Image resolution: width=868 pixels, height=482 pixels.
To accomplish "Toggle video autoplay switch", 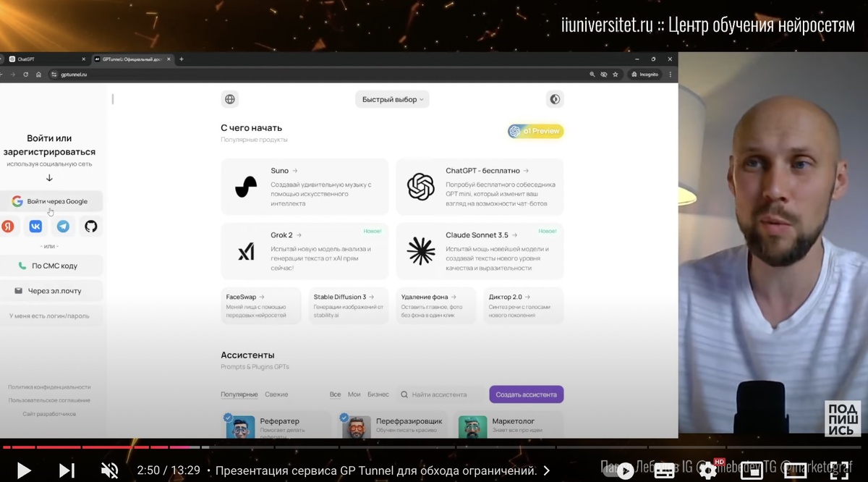I will 619,470.
